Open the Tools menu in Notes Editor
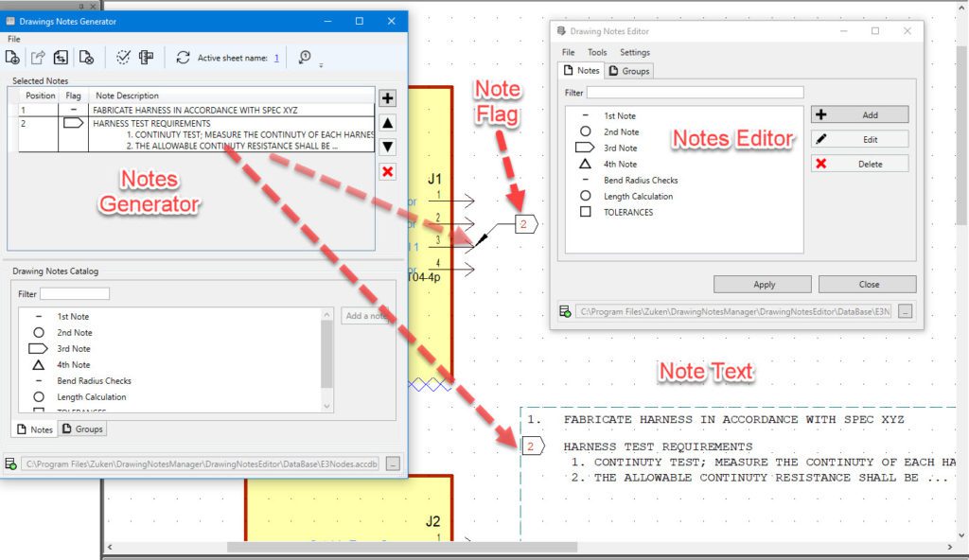Image resolution: width=969 pixels, height=560 pixels. [x=596, y=53]
